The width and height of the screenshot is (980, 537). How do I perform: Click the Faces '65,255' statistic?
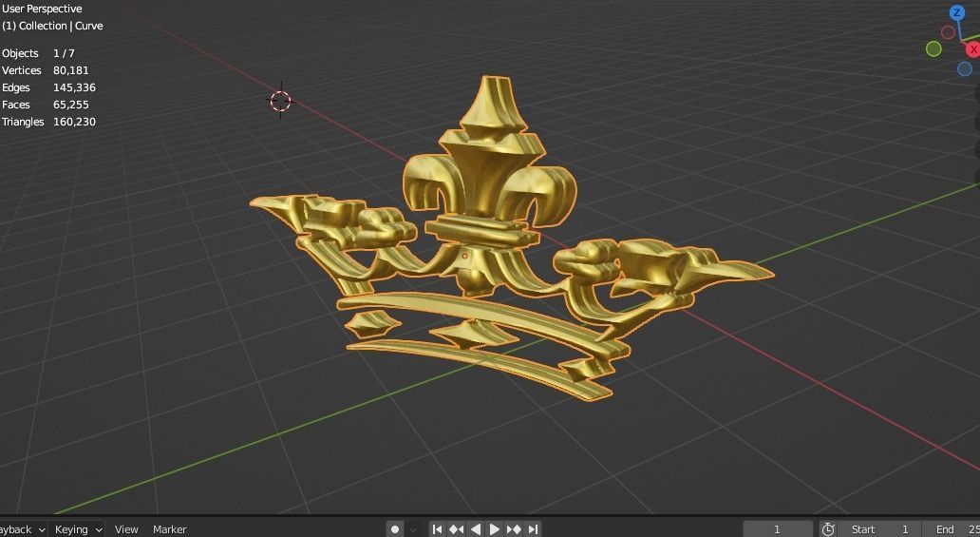[x=70, y=105]
